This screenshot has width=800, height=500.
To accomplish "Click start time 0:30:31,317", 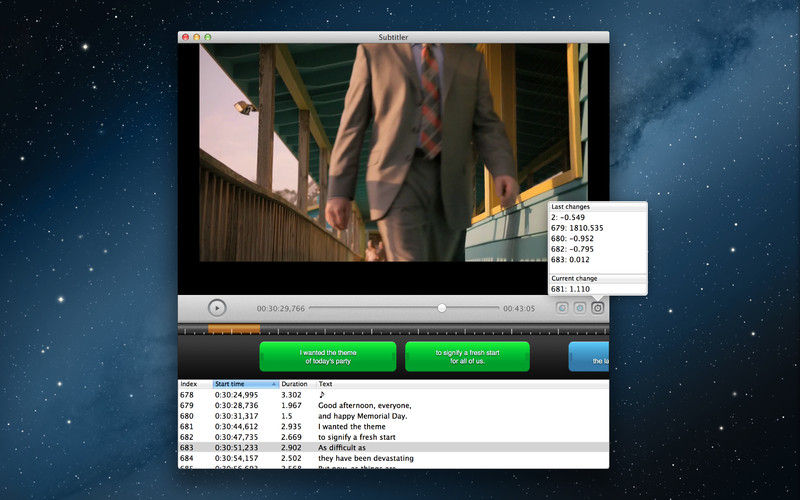I will pos(236,416).
